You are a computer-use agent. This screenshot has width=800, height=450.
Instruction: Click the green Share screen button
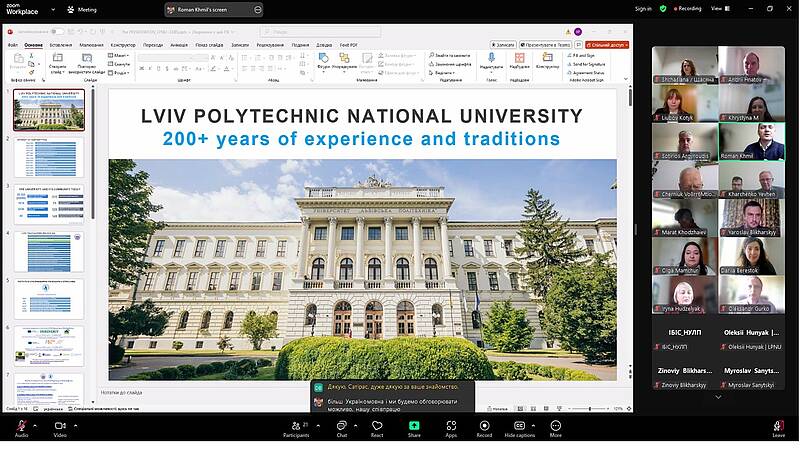click(x=414, y=428)
